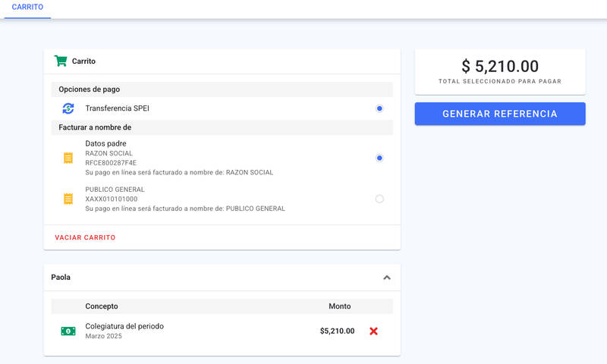Click the PUBLICO GENERAL invoice receipt icon
This screenshot has width=607, height=364.
pos(68,199)
